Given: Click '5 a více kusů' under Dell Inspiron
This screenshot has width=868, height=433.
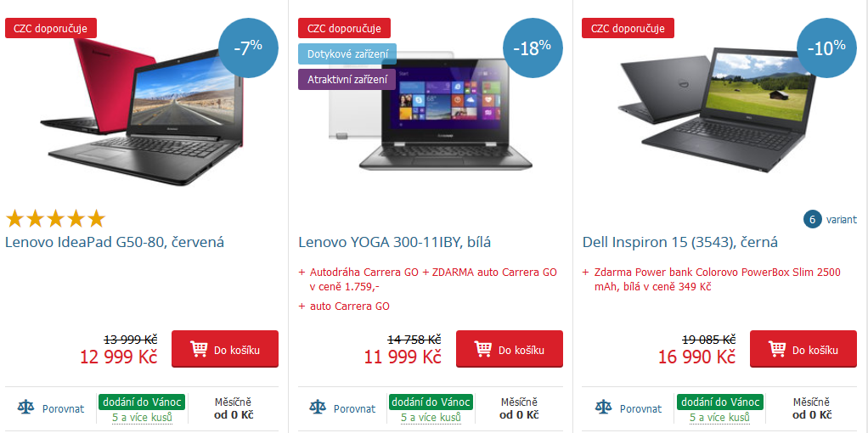Looking at the screenshot, I should pyautogui.click(x=719, y=417).
